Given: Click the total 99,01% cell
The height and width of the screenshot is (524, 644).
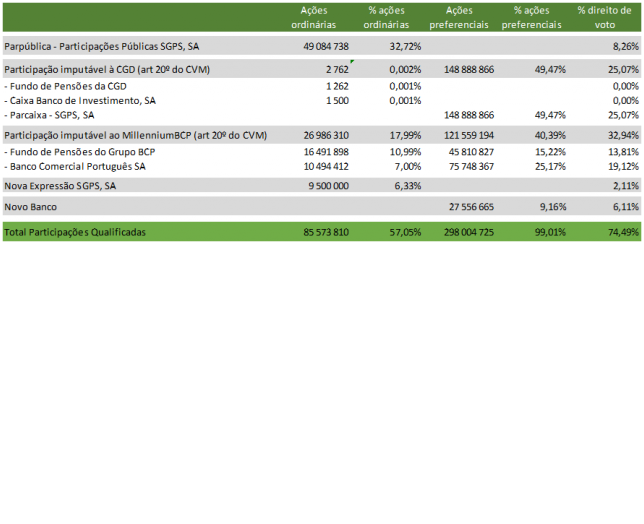Looking at the screenshot, I should (550, 232).
